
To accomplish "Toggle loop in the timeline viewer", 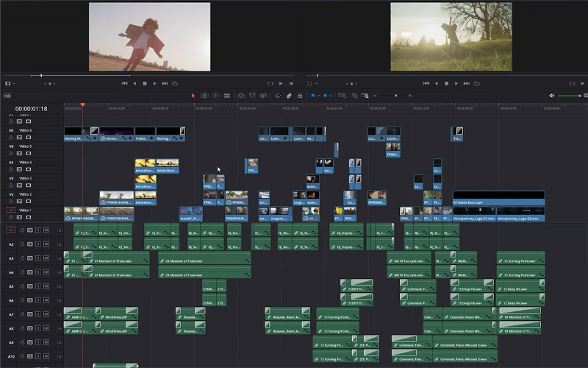I will click(476, 83).
